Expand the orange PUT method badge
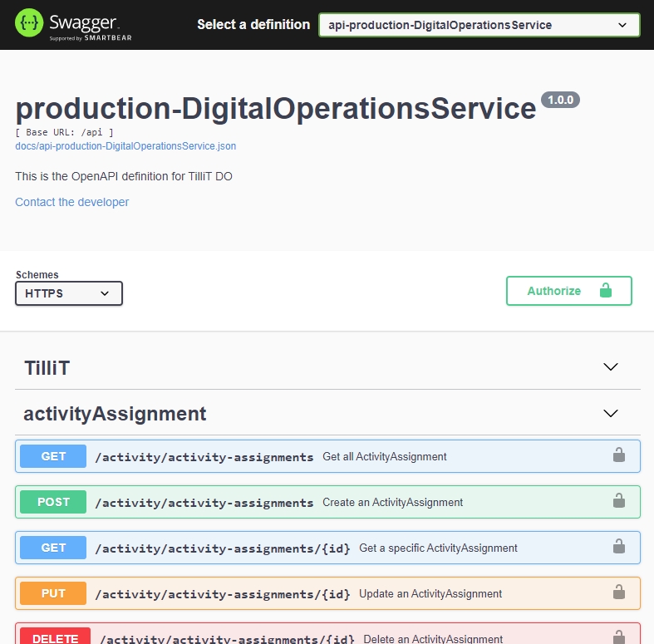 coord(53,593)
